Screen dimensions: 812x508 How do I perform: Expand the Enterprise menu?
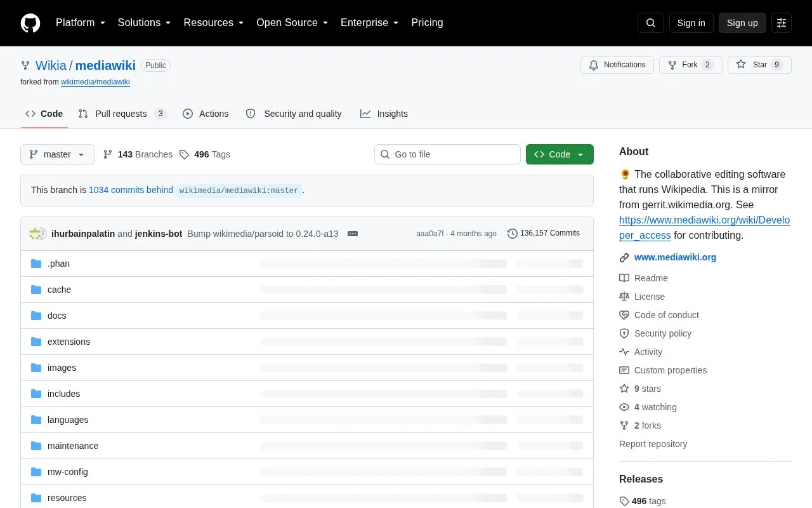coord(370,23)
